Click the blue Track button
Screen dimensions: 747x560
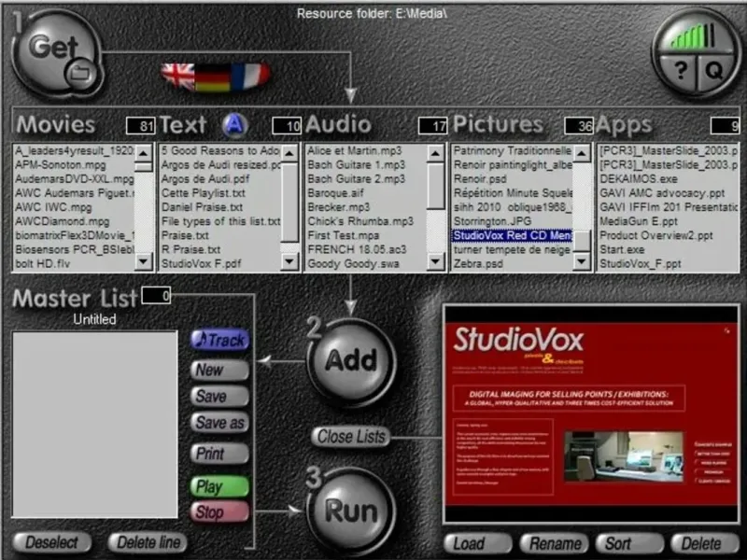pos(220,340)
